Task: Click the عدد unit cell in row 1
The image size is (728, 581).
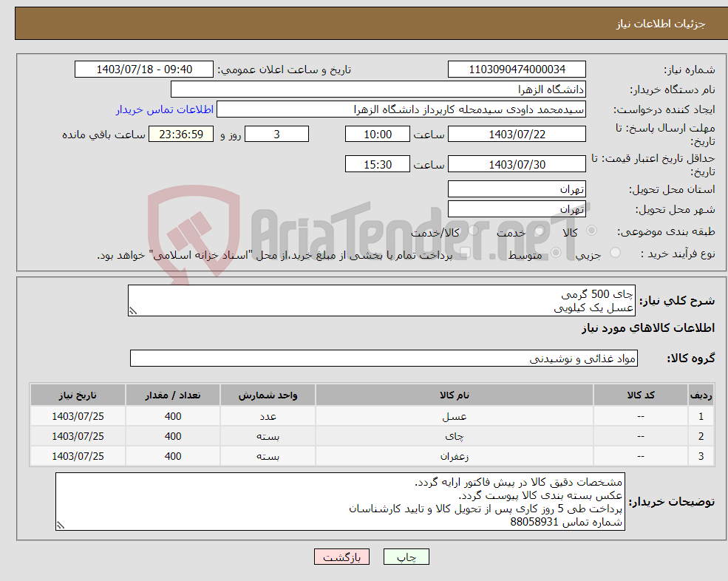Action: click(x=268, y=416)
